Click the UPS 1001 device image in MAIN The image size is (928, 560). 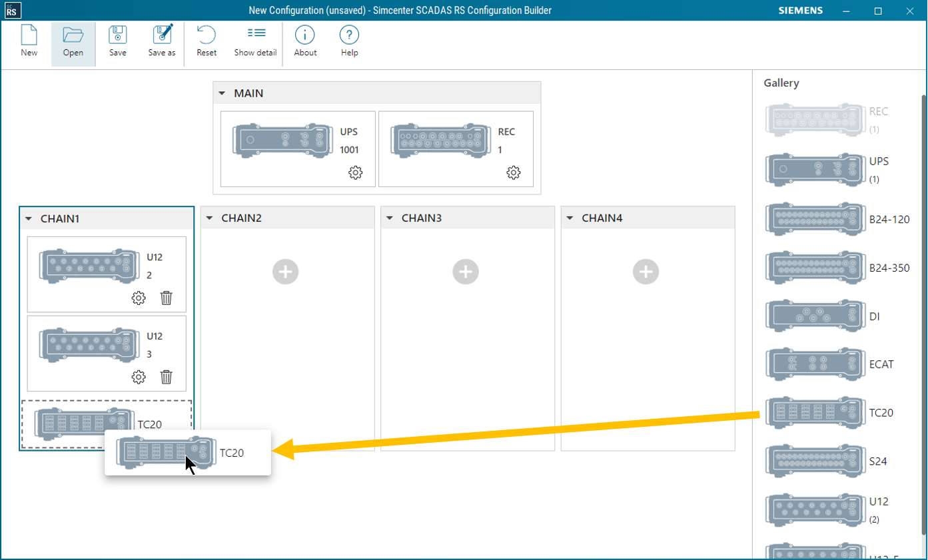pyautogui.click(x=282, y=140)
